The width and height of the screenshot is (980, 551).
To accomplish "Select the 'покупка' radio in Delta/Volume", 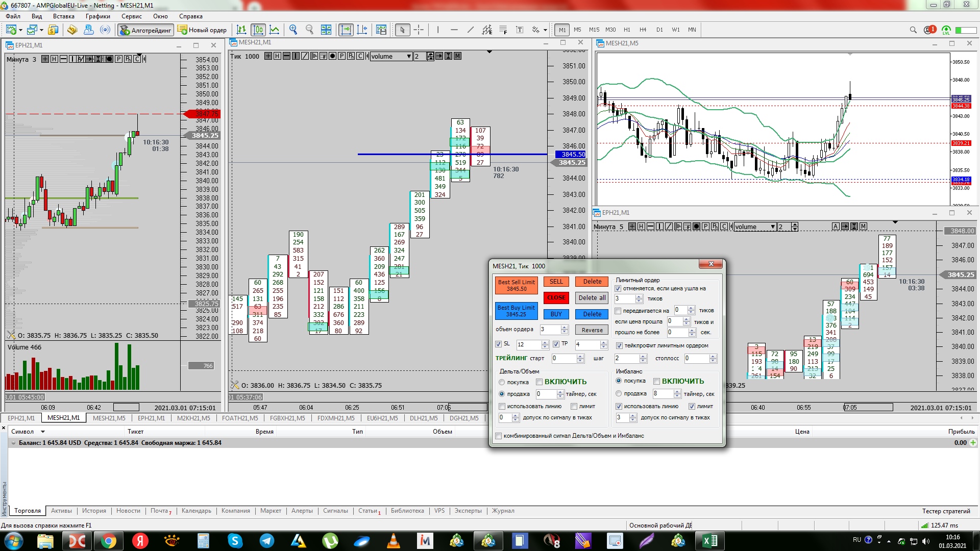I will click(502, 382).
